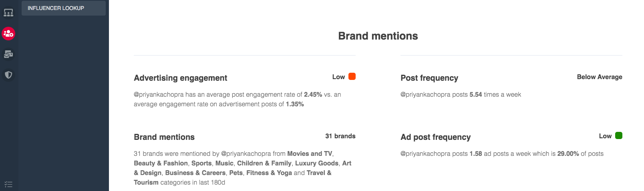
Task: Click the Luxury Goods category
Action: [316, 163]
